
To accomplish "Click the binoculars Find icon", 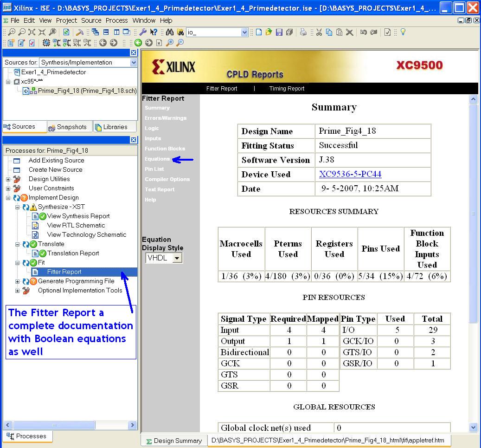I will (x=170, y=32).
